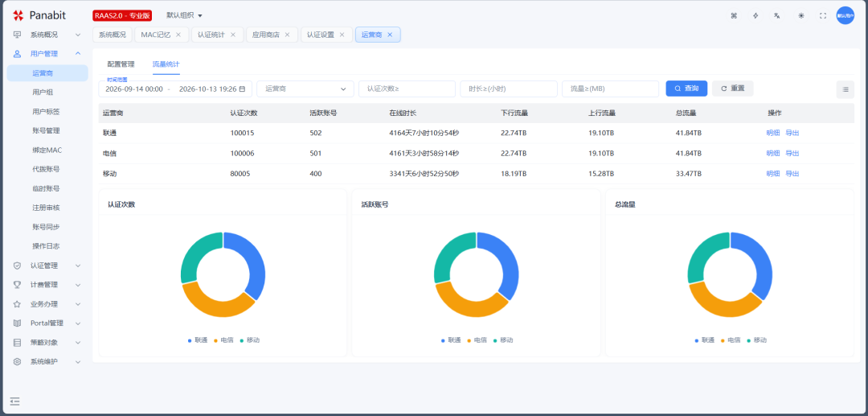Close the 认证设置 tab
This screenshot has width=868, height=416.
tap(342, 35)
